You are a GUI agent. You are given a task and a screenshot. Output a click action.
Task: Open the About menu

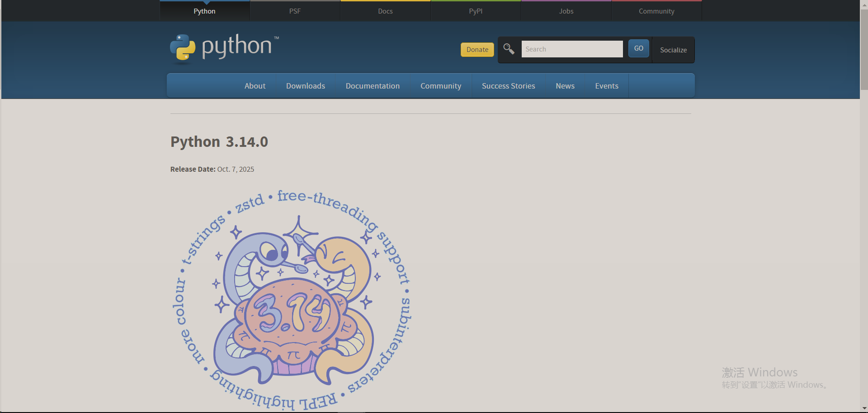coord(255,85)
